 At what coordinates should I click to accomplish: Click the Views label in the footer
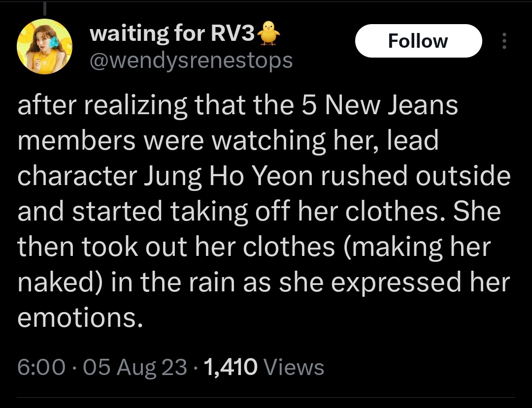click(294, 367)
